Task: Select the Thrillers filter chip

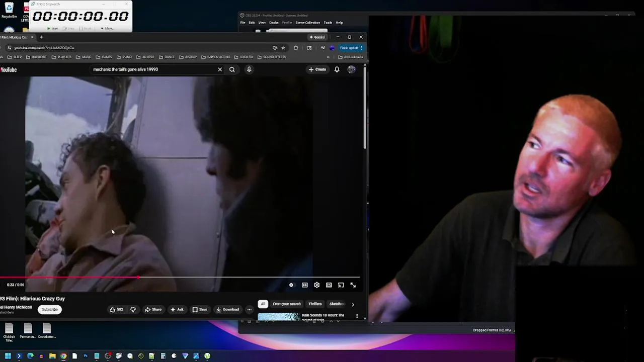Action: tap(315, 304)
